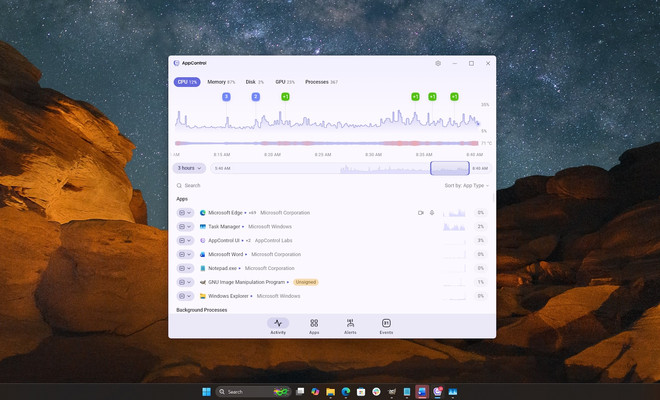Image resolution: width=660 pixels, height=400 pixels.
Task: Click the camera icon on Microsoft Edge row
Action: [x=420, y=213]
